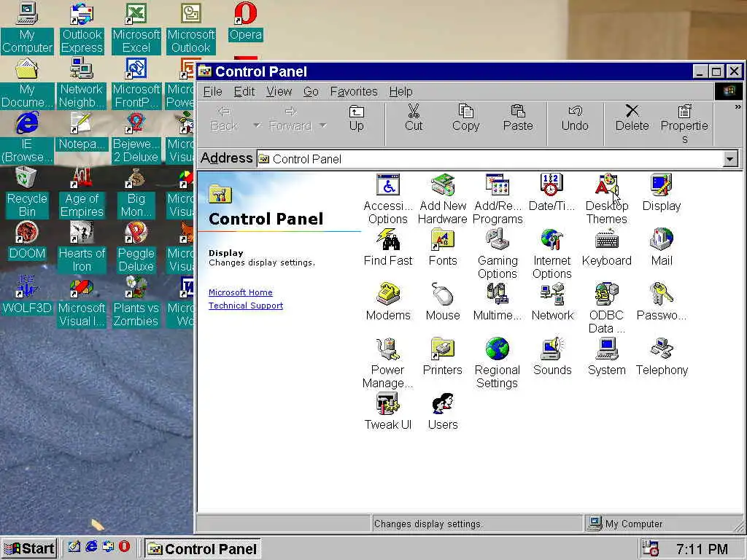Select the My Computer desktop icon
The width and height of the screenshot is (747, 560).
pyautogui.click(x=27, y=28)
